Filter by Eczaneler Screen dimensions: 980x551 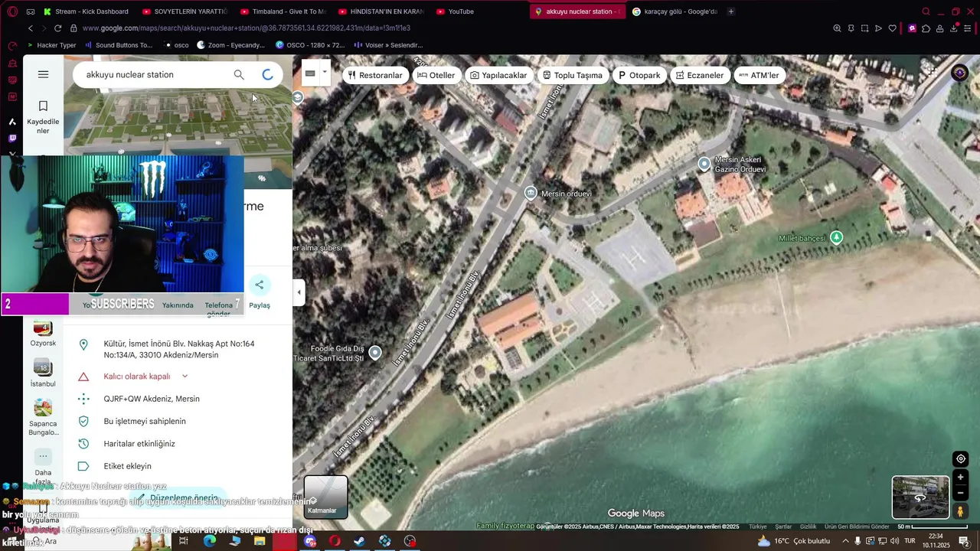tap(700, 75)
